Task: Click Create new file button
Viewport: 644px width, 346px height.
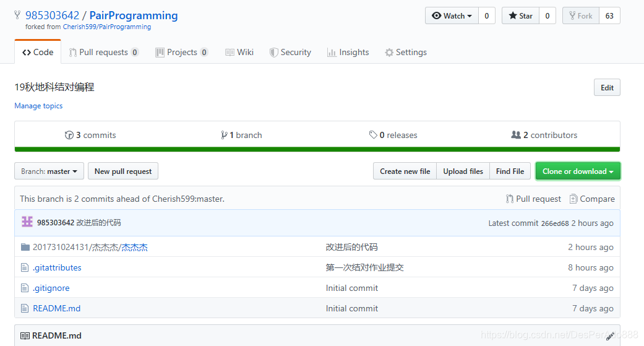Action: (x=405, y=171)
